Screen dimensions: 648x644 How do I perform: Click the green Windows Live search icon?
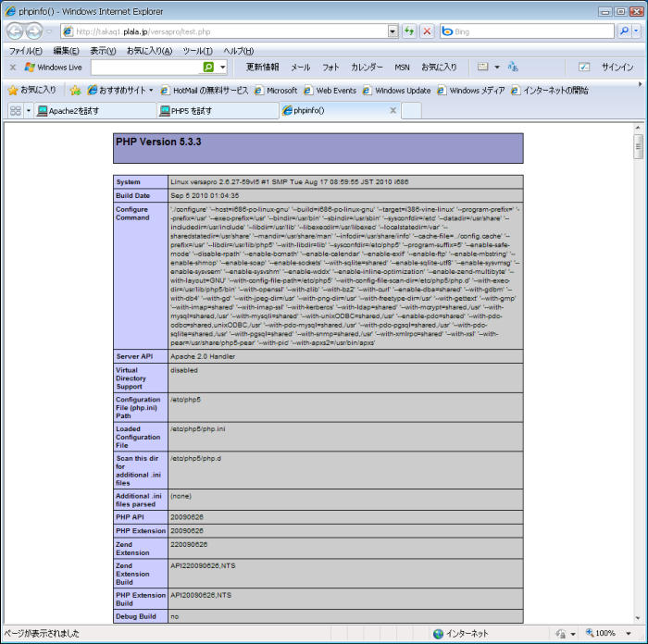208,67
